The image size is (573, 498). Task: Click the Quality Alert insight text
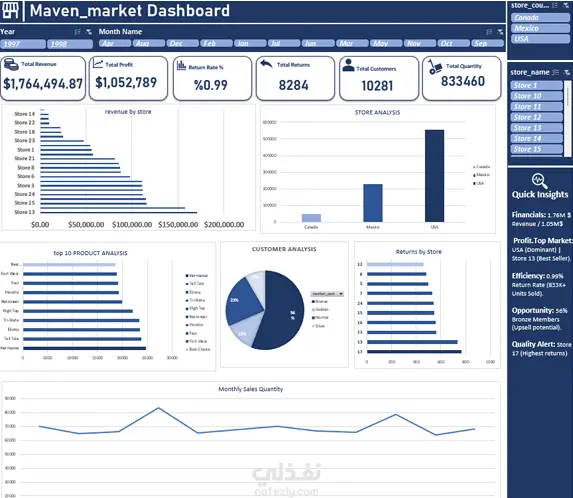[x=541, y=349]
